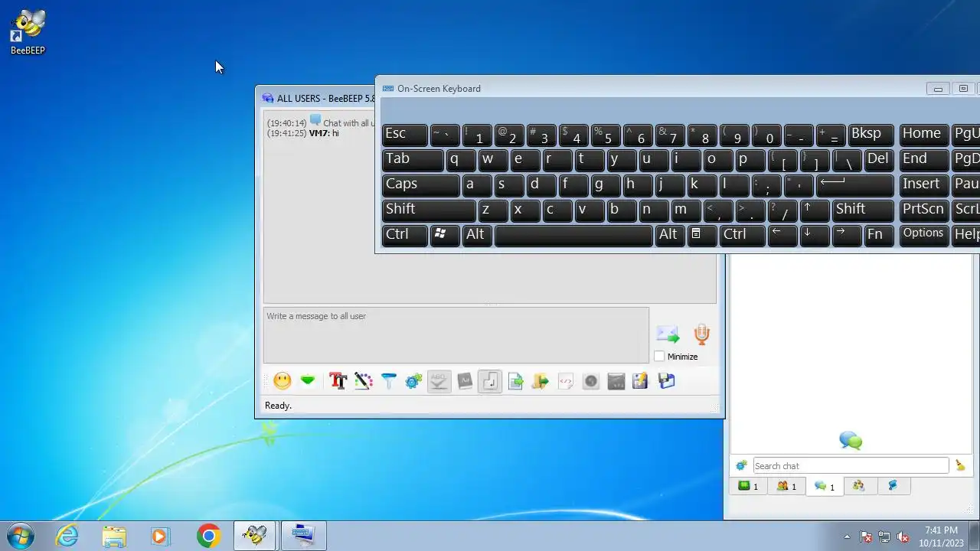Screen dimensions: 980x551
Task: Click the left arrow key on On-Screen Keyboard
Action: (782, 235)
